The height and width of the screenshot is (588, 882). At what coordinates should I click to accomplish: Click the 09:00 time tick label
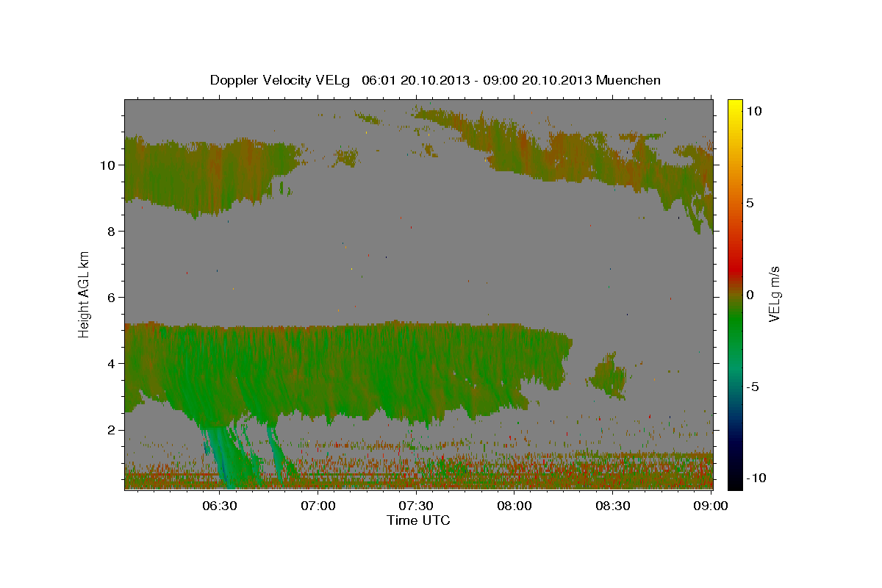coord(710,506)
